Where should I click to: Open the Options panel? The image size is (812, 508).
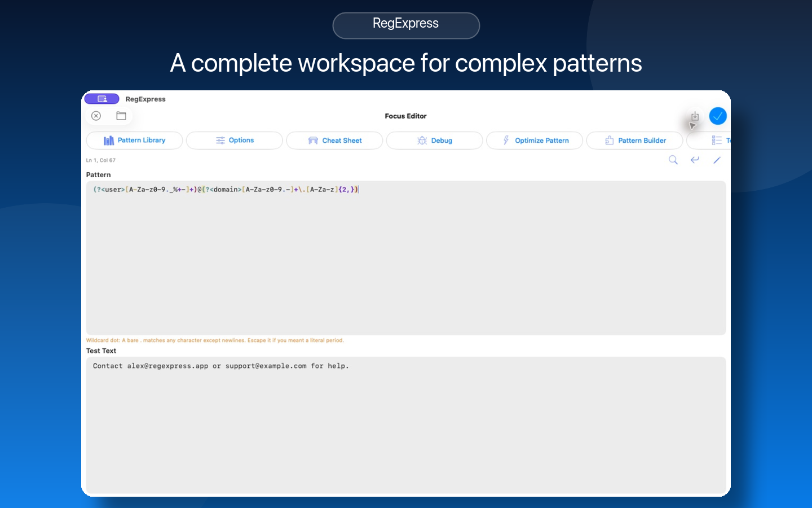235,141
